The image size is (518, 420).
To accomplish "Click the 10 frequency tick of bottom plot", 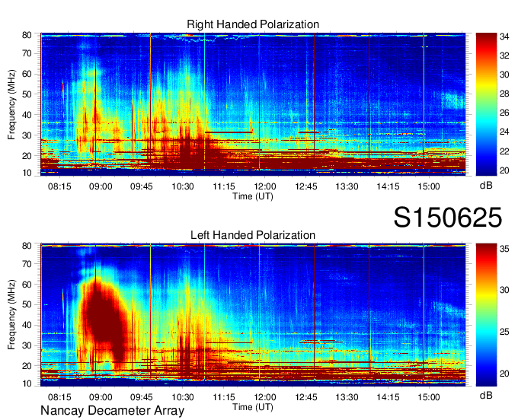I will point(27,383).
